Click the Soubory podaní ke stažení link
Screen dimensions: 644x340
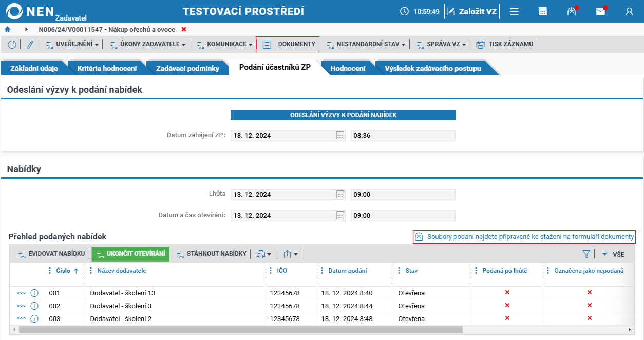524,236
